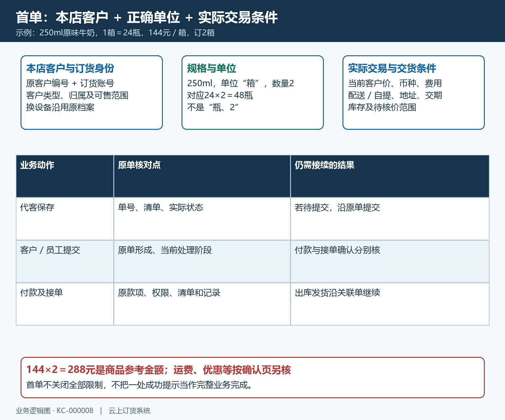Screen dimensions: 505x420
Task: Select the table cell '付款及接单'
Action: click(x=65, y=304)
